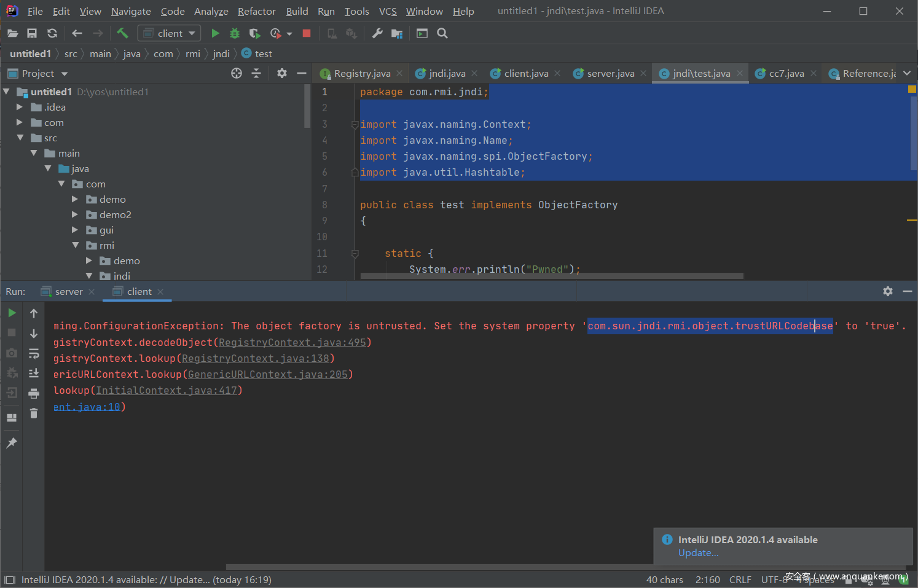Image resolution: width=918 pixels, height=588 pixels.
Task: Expand the demo2 folder in project tree
Action: pos(75,214)
